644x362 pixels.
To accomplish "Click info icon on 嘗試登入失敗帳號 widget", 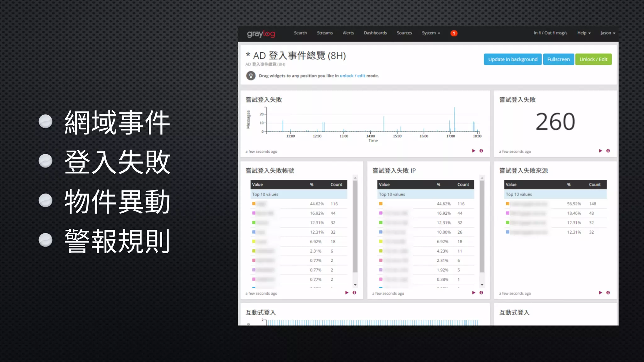I will 354,293.
